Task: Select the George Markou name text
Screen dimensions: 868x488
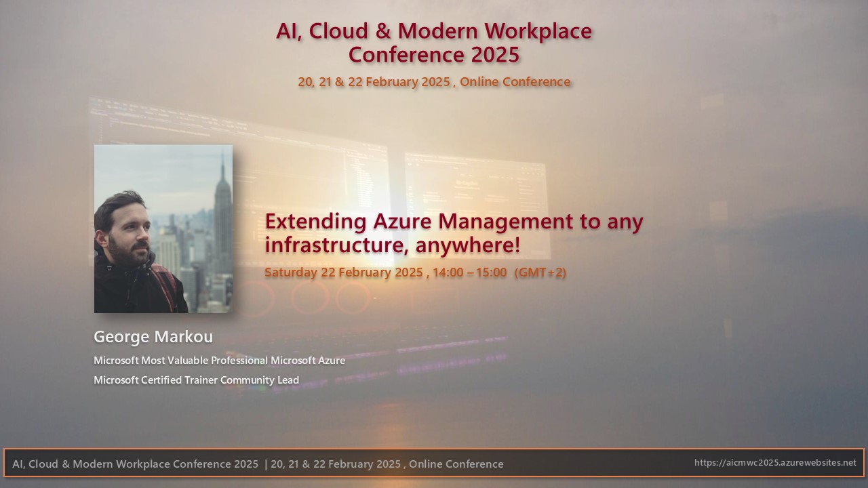Action: [x=153, y=337]
